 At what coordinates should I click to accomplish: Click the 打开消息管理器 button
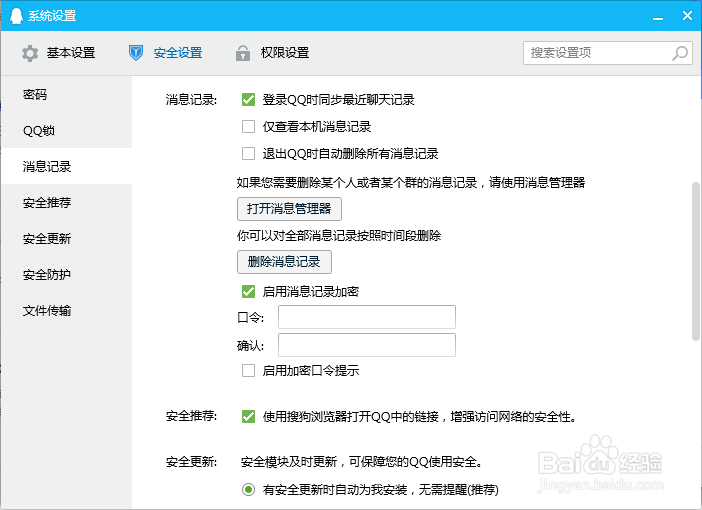tap(289, 209)
